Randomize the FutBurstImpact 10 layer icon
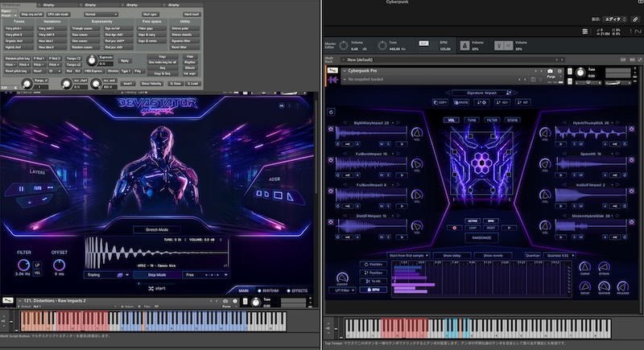This screenshot has width=644, height=350. pos(338,175)
